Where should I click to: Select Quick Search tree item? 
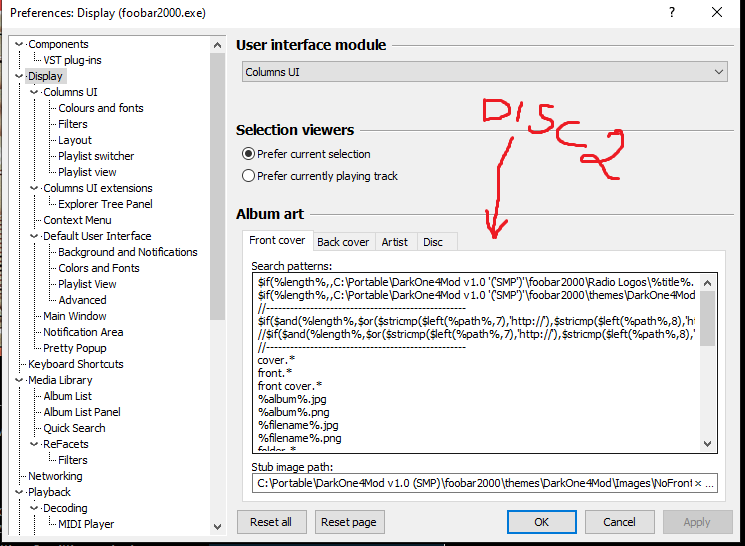coord(74,428)
